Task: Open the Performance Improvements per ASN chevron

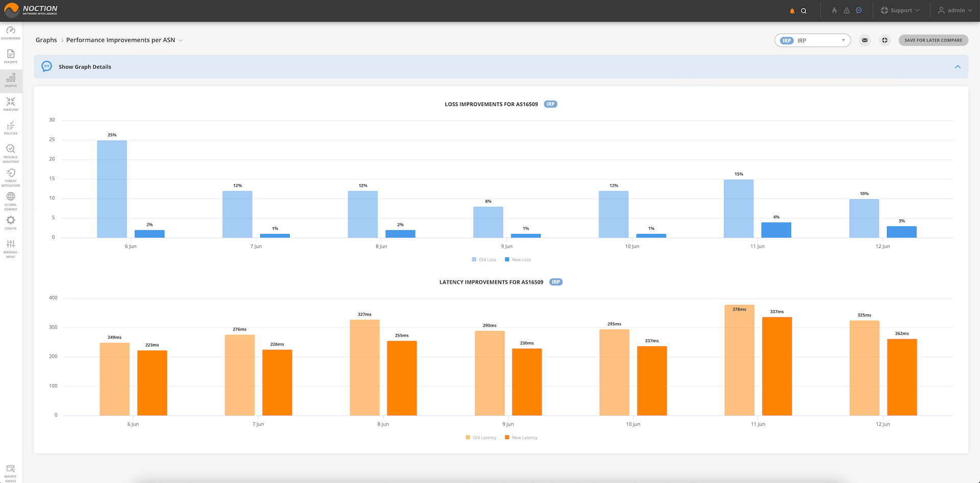Action: [x=181, y=40]
